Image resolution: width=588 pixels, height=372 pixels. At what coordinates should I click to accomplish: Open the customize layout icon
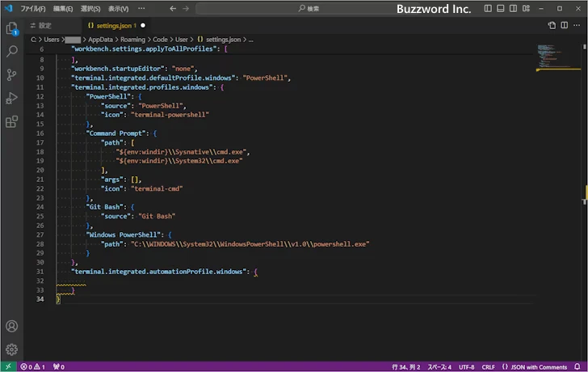(526, 8)
